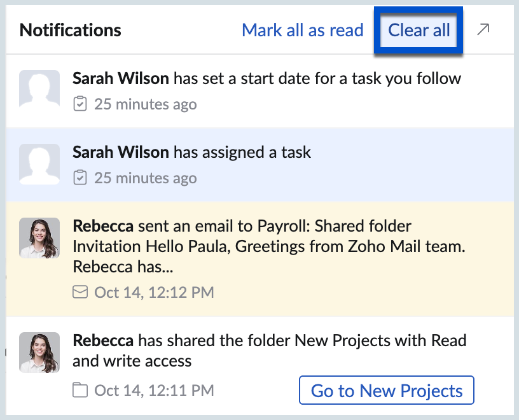This screenshot has width=519, height=420.
Task: Go to New Projects folder
Action: tap(386, 390)
